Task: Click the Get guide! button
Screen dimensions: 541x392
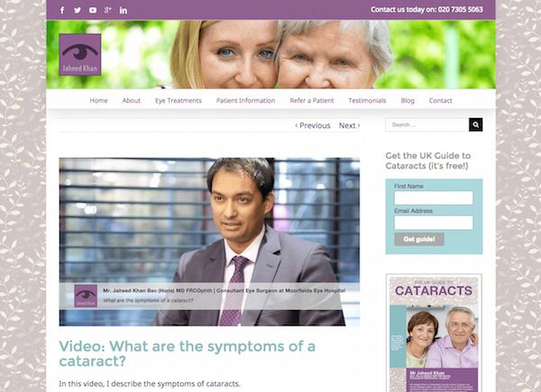Action: (x=419, y=239)
